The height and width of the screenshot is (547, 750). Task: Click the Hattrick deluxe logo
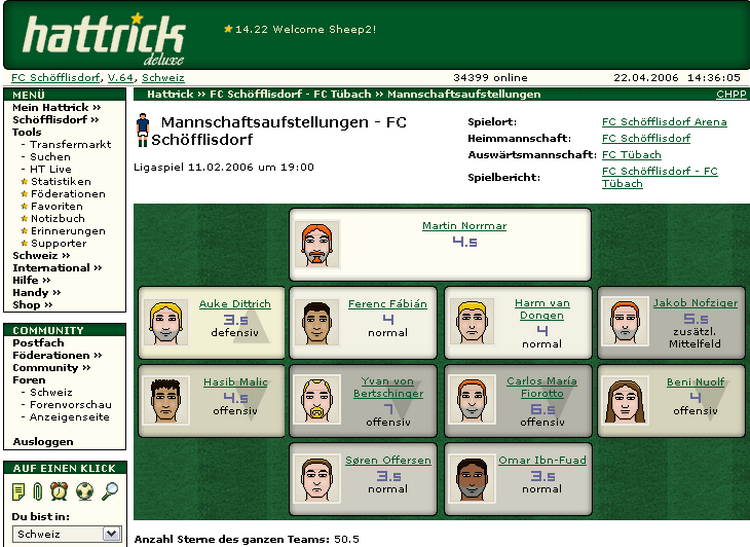(104, 38)
